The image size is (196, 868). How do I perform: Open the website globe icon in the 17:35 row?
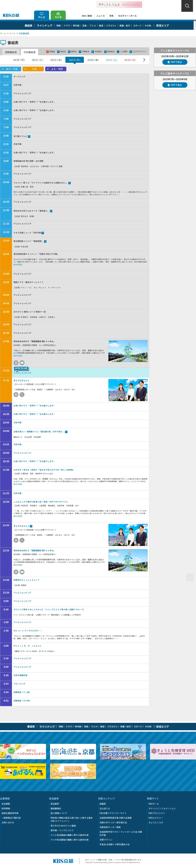tap(16, 395)
